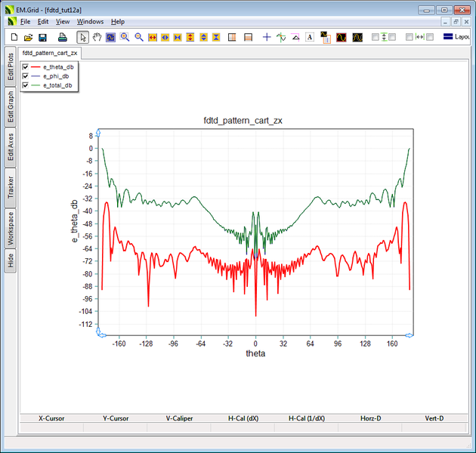Select the text annotation tool
Viewport: 476px width, 453px height.
coord(310,37)
